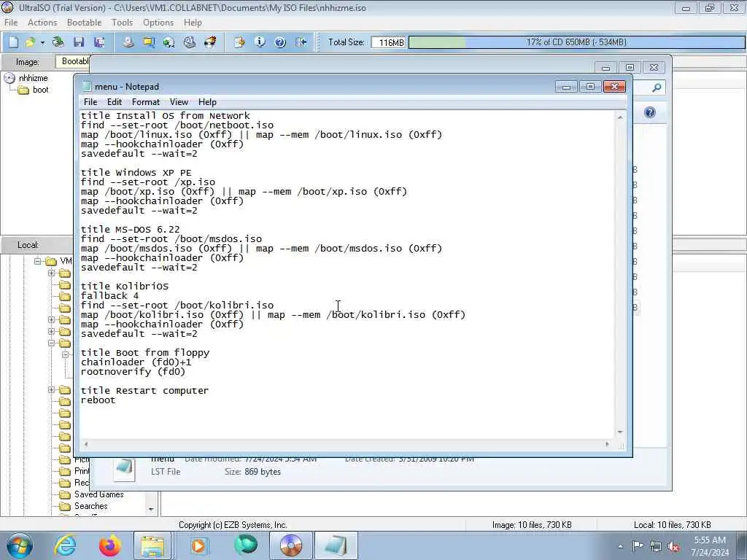Open the Bootable menu in UltraISO
This screenshot has height=560, width=747.
pos(85,23)
